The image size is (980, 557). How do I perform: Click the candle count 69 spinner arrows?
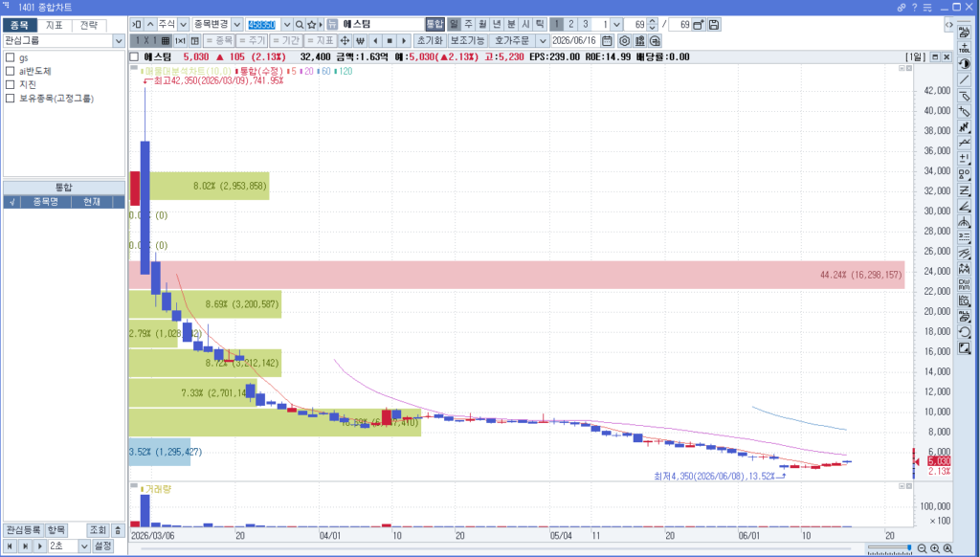pyautogui.click(x=652, y=24)
